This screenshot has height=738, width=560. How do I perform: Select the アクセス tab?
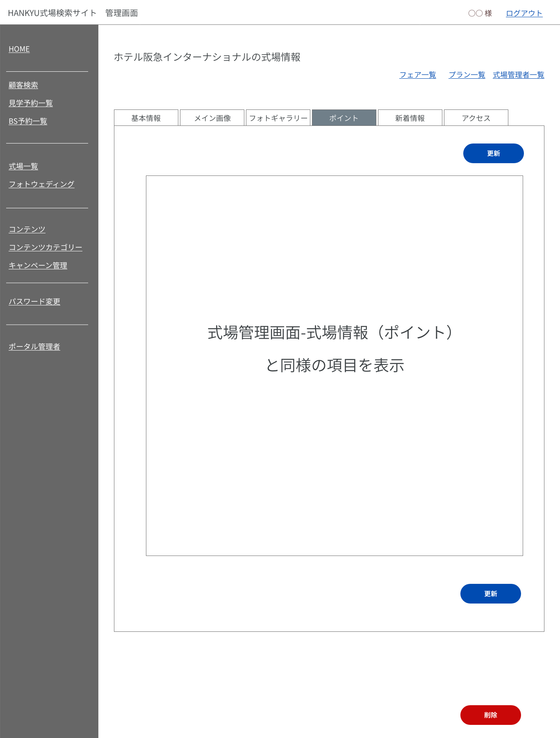tap(476, 118)
